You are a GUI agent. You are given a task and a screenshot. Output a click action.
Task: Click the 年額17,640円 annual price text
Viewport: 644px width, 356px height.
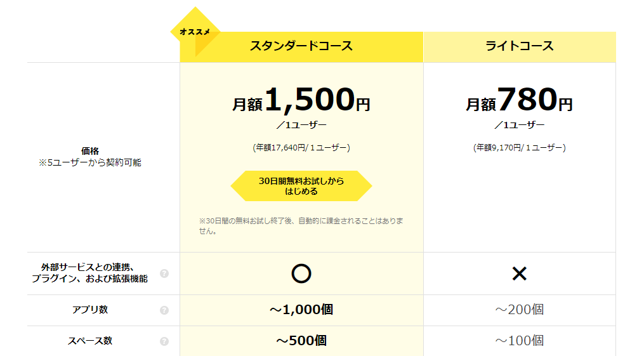[301, 148]
